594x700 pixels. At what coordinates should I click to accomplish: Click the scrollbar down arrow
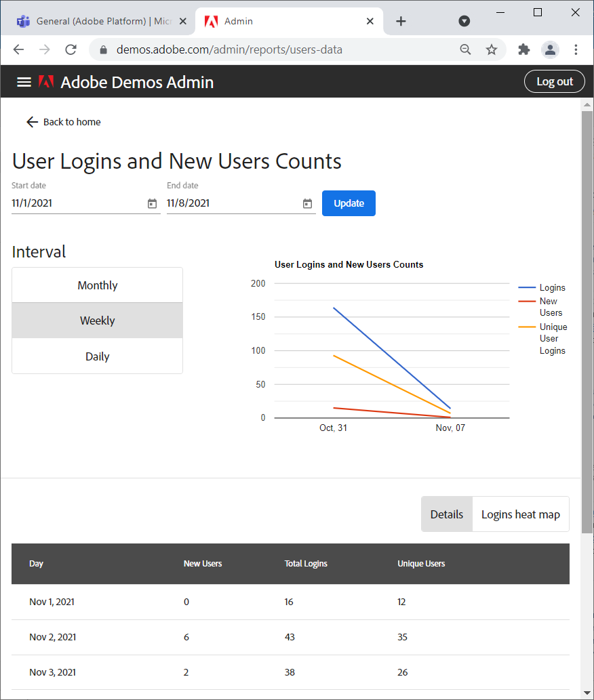click(x=587, y=693)
